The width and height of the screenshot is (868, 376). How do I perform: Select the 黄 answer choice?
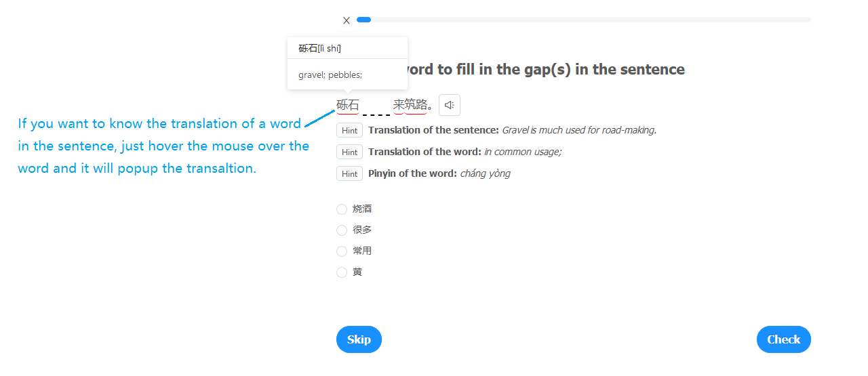pyautogui.click(x=342, y=272)
